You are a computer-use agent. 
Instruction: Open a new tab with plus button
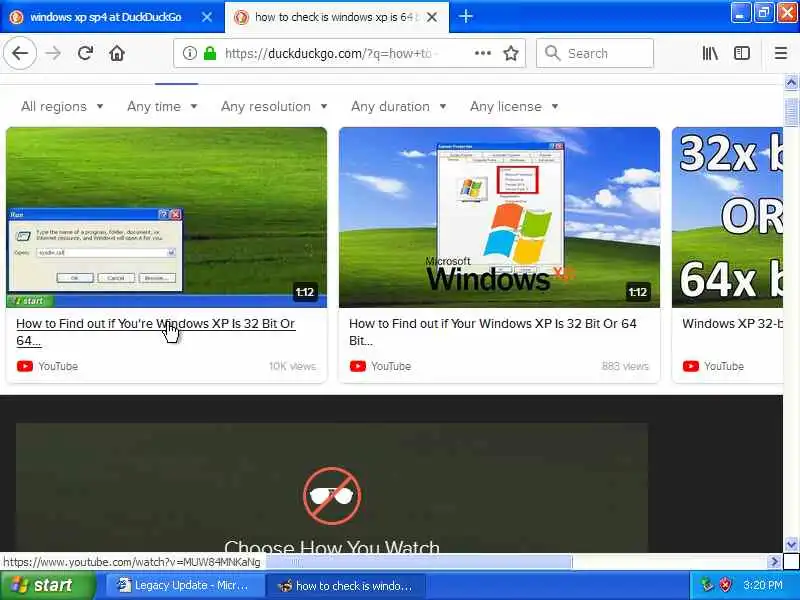(x=465, y=16)
